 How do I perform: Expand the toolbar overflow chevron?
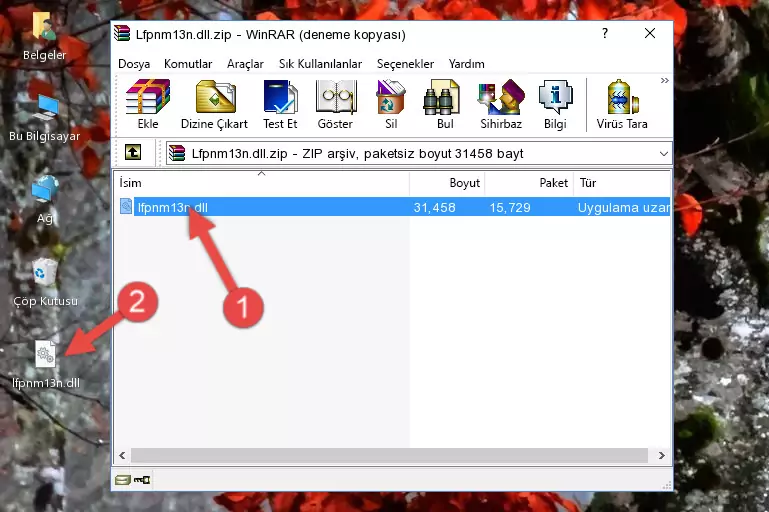(x=665, y=80)
